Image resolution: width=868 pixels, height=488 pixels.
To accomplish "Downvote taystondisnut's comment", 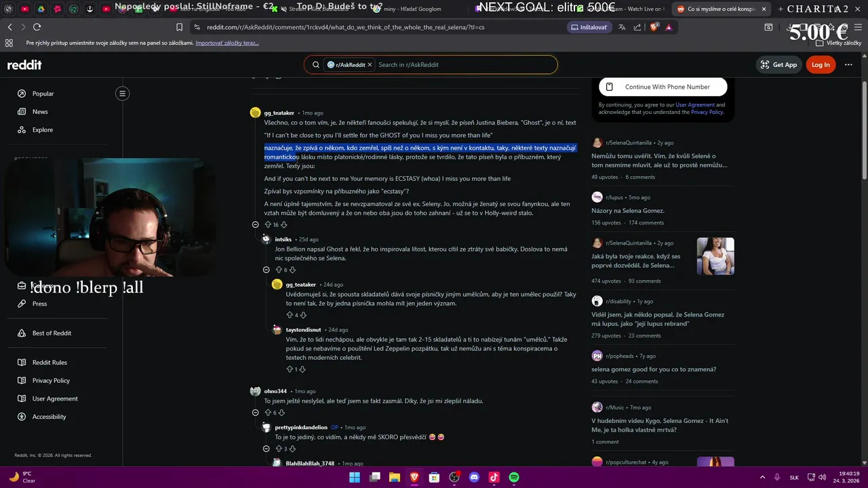I will pos(302,369).
